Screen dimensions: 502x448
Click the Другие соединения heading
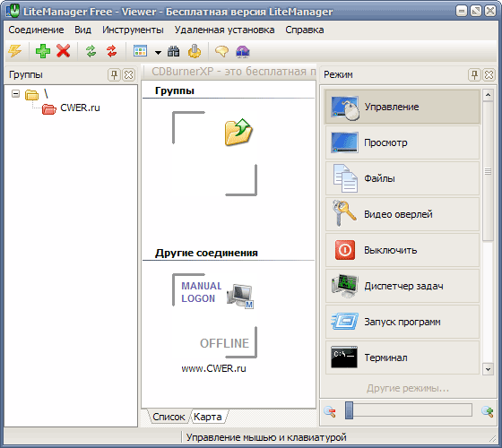click(x=206, y=253)
